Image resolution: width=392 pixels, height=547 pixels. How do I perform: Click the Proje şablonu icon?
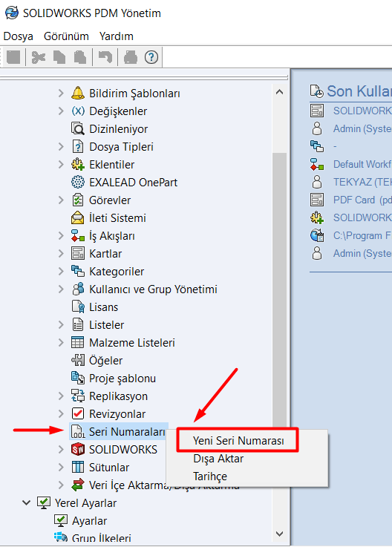78,378
